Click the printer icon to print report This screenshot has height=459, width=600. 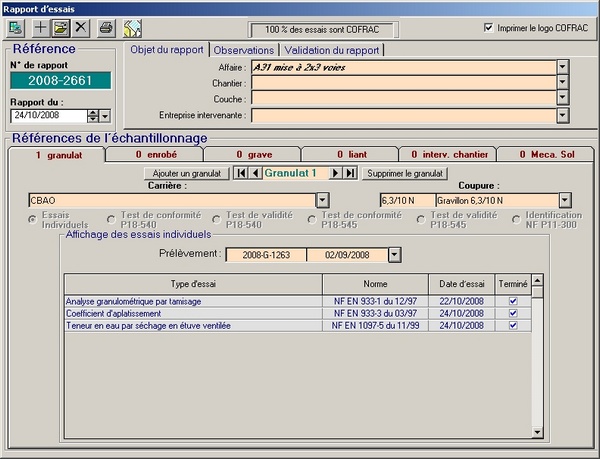click(x=106, y=27)
